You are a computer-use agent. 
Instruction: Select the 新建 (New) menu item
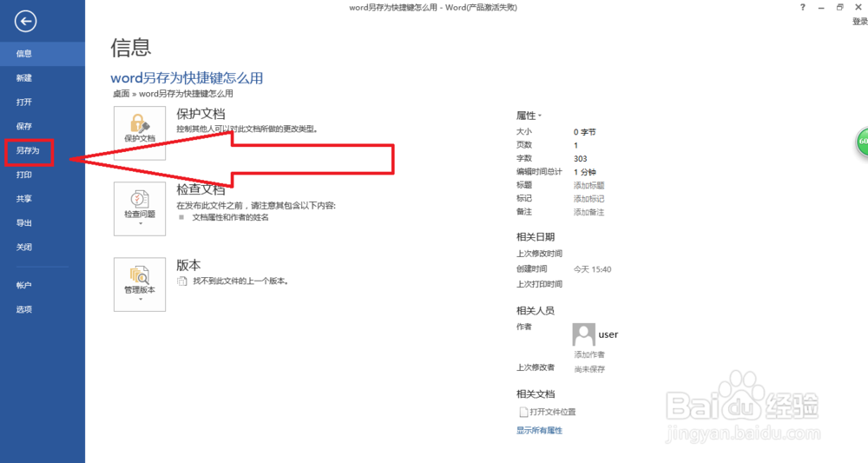pos(43,78)
